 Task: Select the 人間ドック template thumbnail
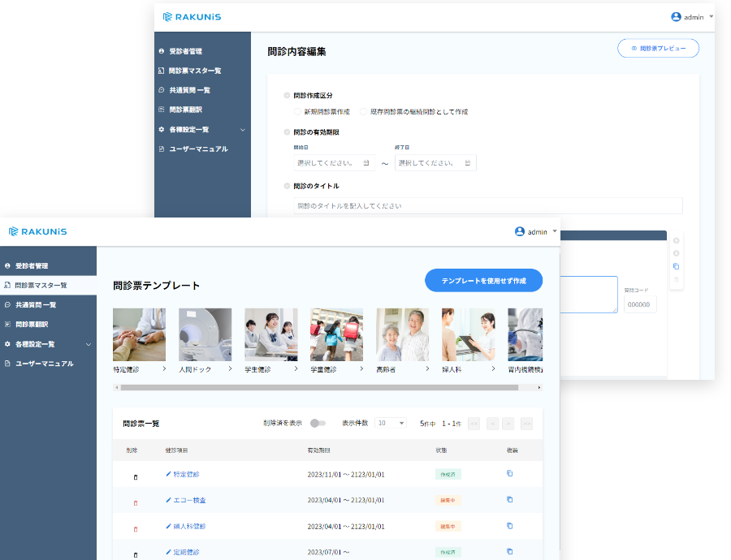(x=205, y=334)
